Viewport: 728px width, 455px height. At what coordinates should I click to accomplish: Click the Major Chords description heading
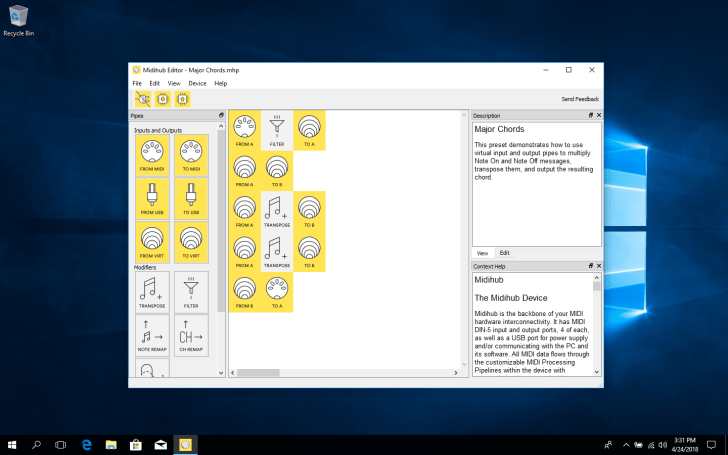pyautogui.click(x=499, y=129)
